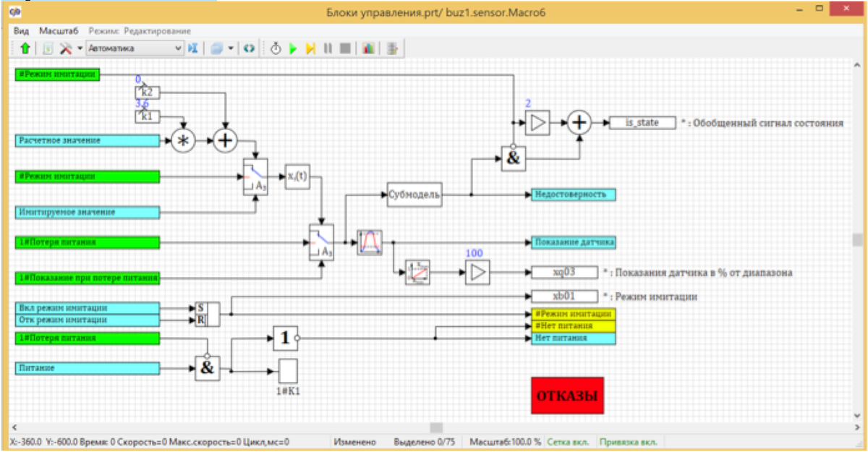Open the Масштаб menu
Screen dimensions: 868x452
coord(59,31)
